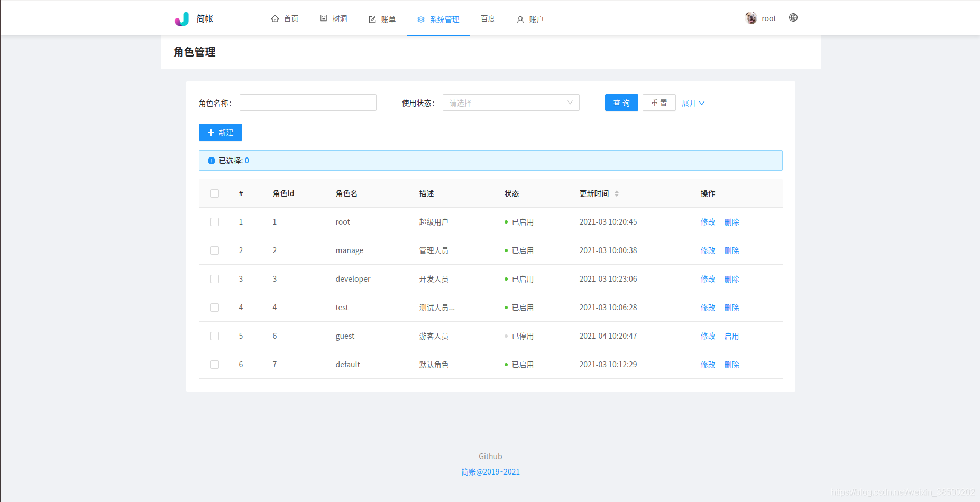The width and height of the screenshot is (980, 502).
Task: Open the language globe icon
Action: (x=793, y=17)
